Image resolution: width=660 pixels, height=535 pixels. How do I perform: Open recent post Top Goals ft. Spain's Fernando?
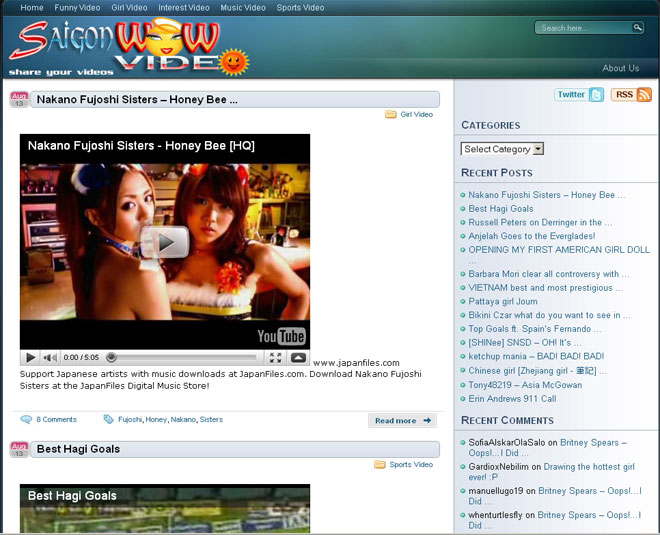tap(535, 329)
